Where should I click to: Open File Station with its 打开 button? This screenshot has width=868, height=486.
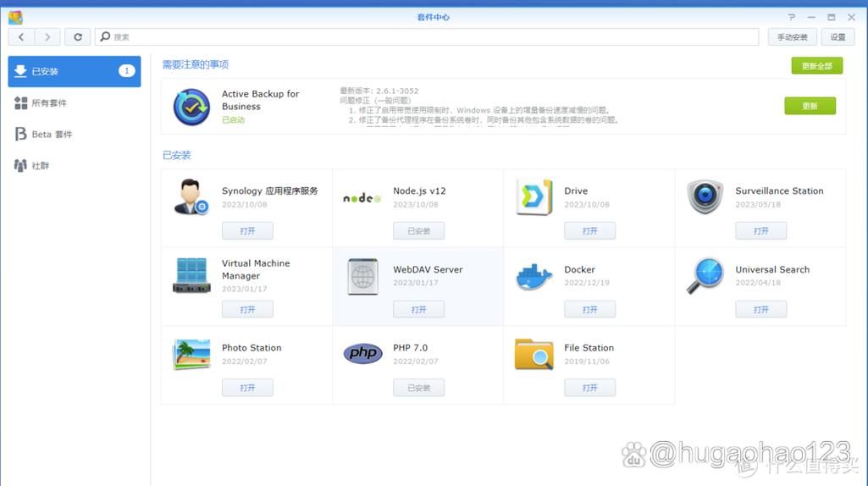tap(589, 388)
